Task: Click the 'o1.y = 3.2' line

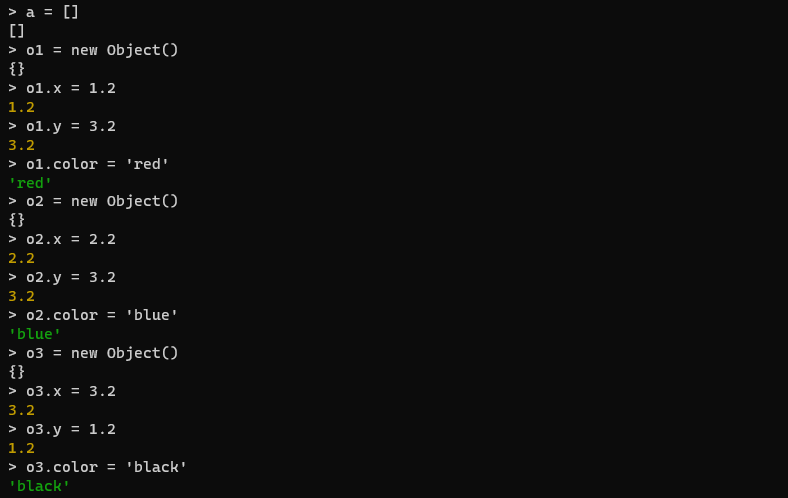Action: point(62,126)
